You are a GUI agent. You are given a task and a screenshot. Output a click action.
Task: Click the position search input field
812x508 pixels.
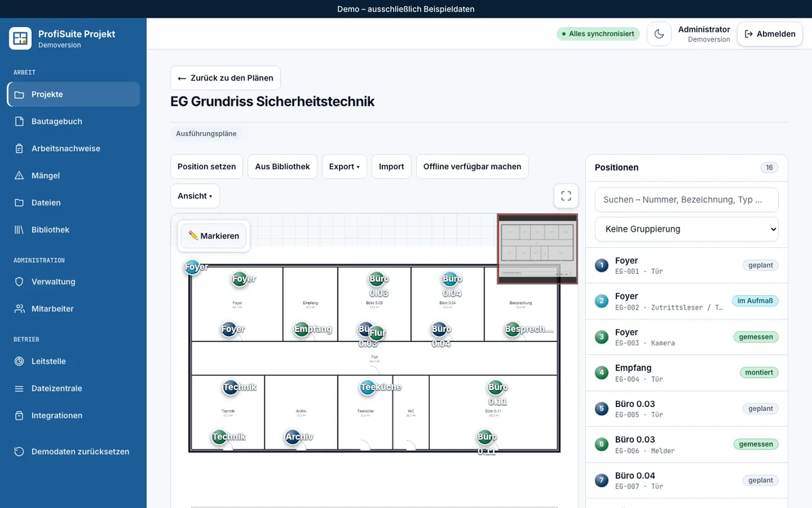coord(686,200)
